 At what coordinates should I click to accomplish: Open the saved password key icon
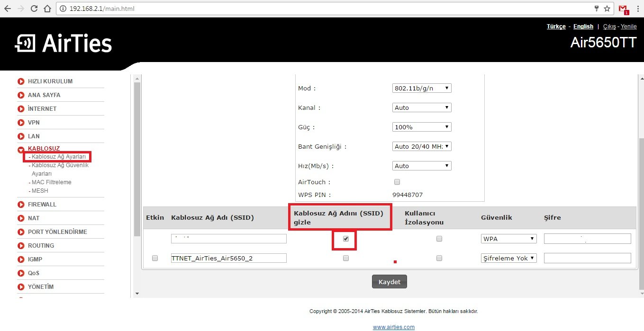point(597,9)
